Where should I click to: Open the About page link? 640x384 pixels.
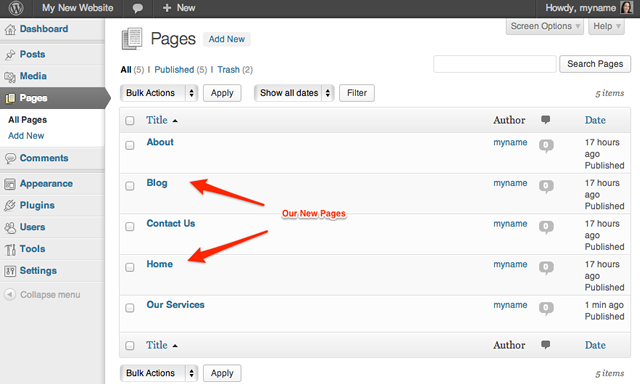point(160,142)
